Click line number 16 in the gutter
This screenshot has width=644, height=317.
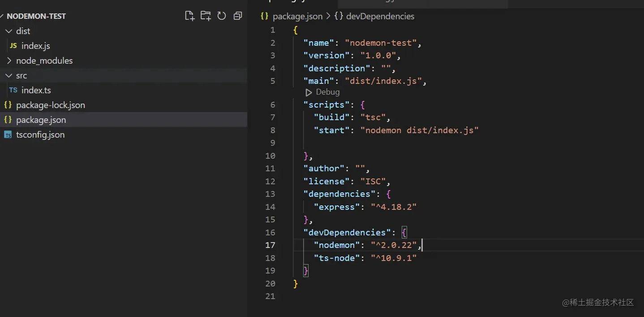[270, 232]
